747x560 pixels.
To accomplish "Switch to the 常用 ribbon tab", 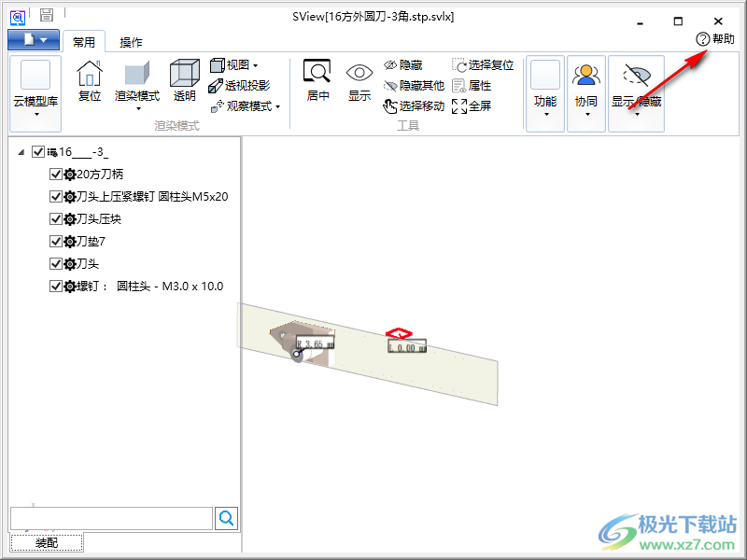I will (x=84, y=42).
